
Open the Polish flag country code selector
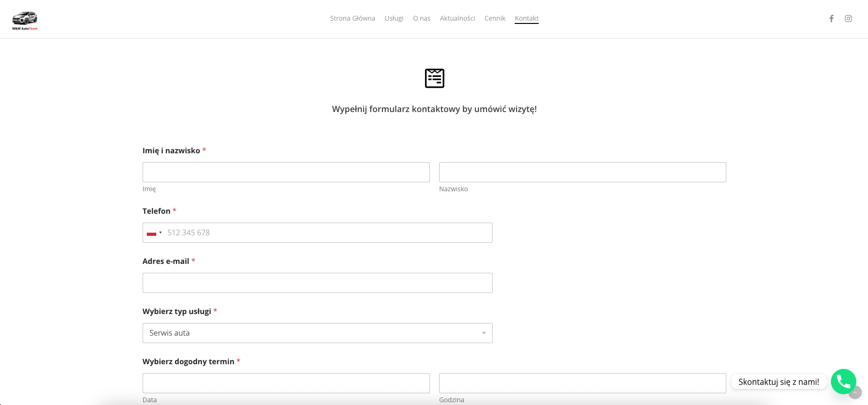[154, 233]
